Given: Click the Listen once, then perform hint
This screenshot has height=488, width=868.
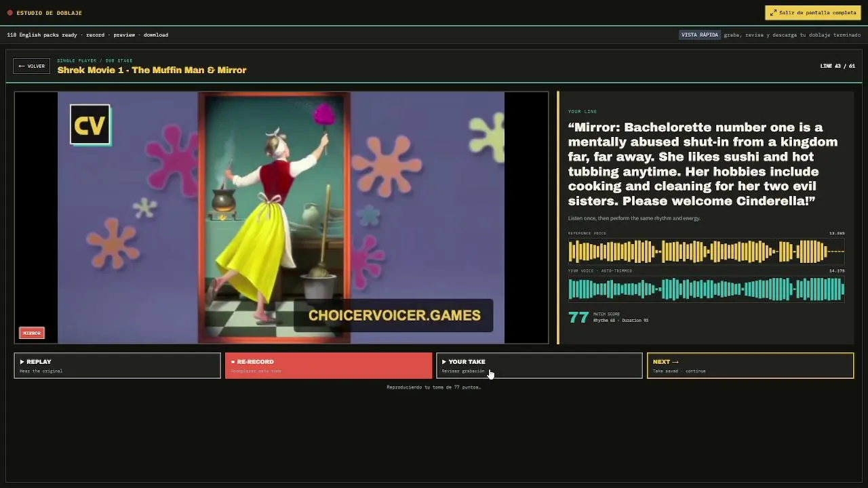Looking at the screenshot, I should coord(634,218).
